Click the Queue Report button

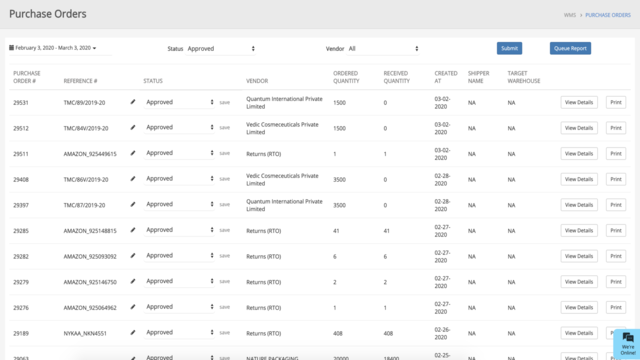coord(570,48)
